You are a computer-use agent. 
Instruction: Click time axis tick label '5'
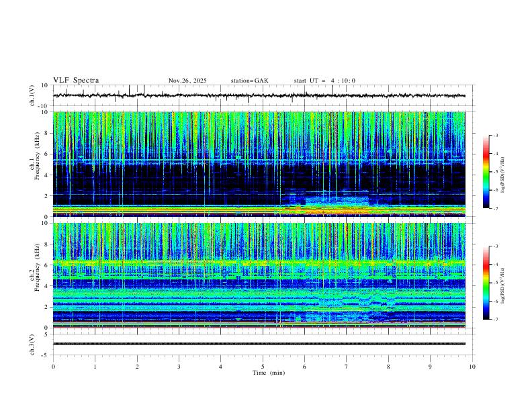point(263,367)
